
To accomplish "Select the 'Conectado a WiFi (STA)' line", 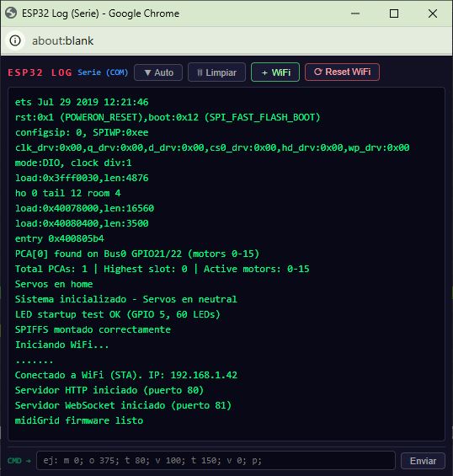I will [x=126, y=375].
